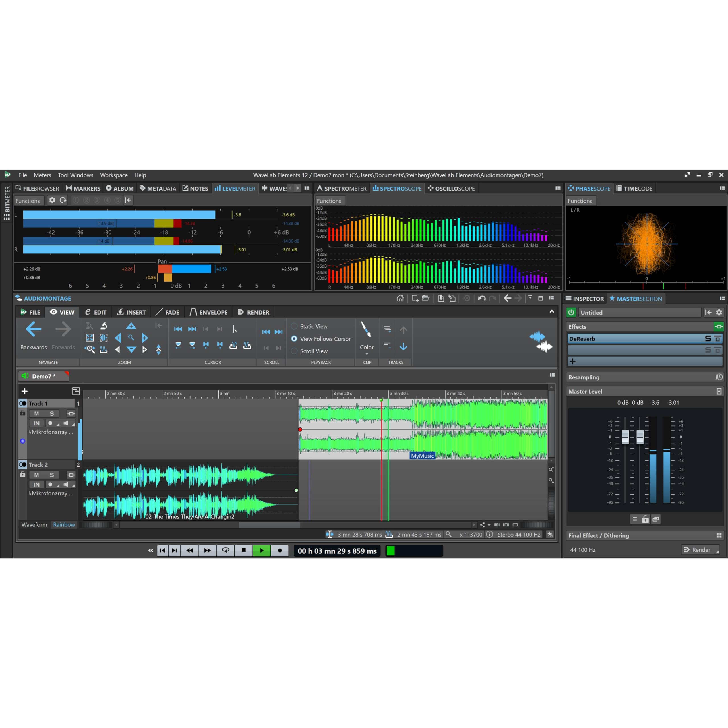Viewport: 728px width, 728px height.
Task: Click the Backwards navigate arrow
Action: (x=34, y=330)
